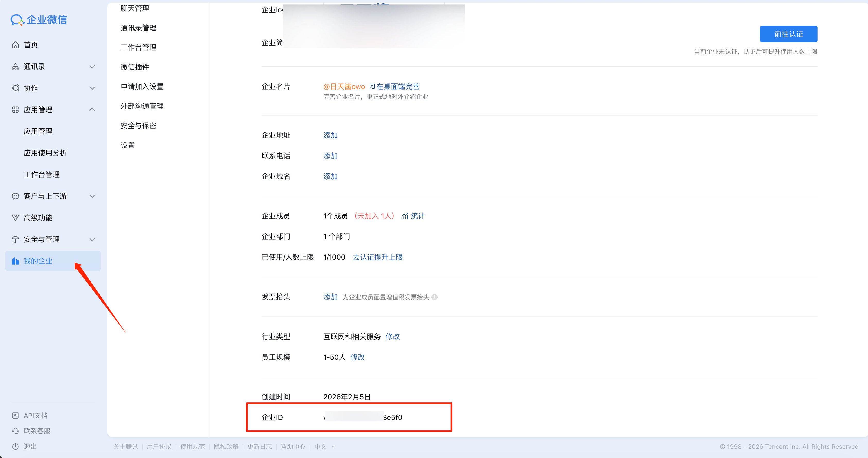Click the 我的企业 building icon
868x458 pixels.
15,261
